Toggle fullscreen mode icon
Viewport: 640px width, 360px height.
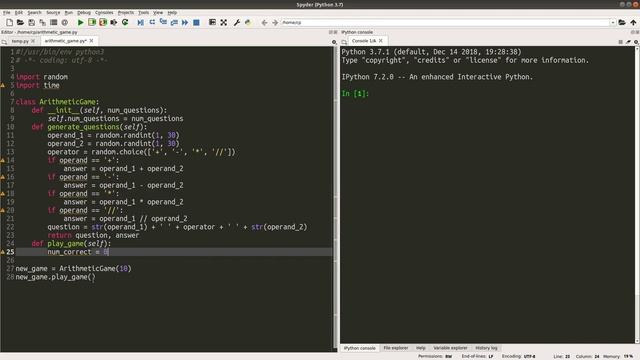click(x=224, y=22)
